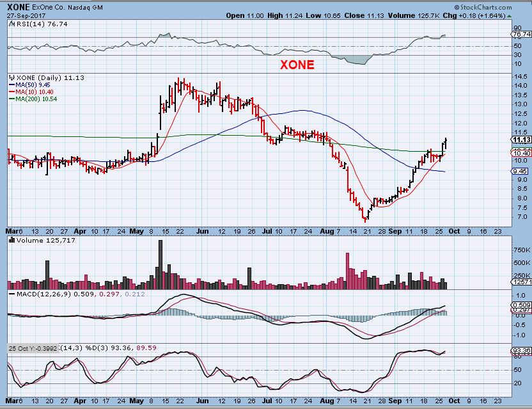Select the bold XONE ticker title
This screenshot has width=532, height=409.
coord(18,7)
